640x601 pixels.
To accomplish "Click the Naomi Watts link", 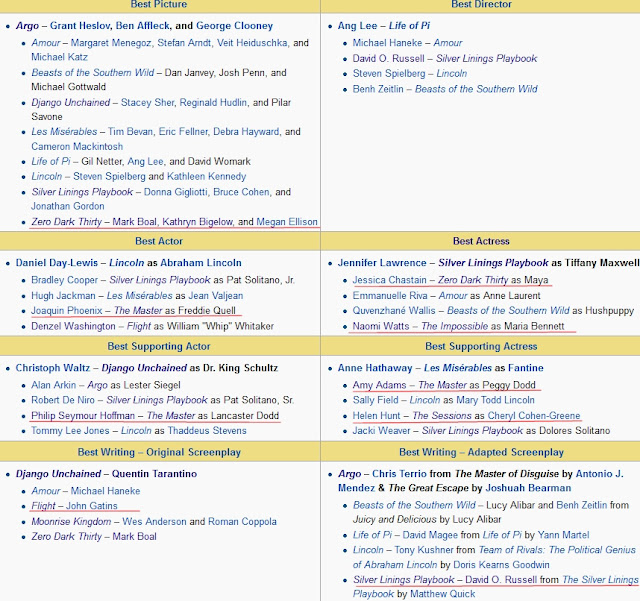I will pos(381,326).
